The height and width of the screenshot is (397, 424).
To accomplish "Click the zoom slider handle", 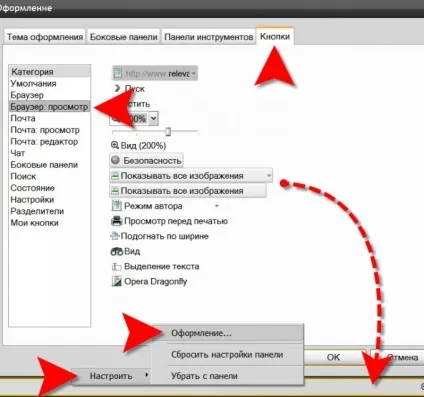I will [x=168, y=132].
